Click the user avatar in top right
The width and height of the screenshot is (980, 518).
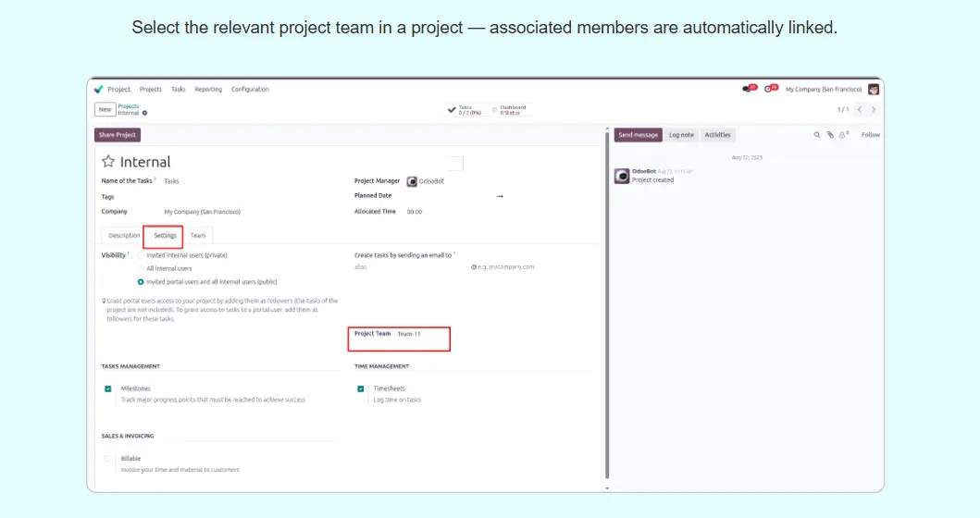click(x=874, y=89)
